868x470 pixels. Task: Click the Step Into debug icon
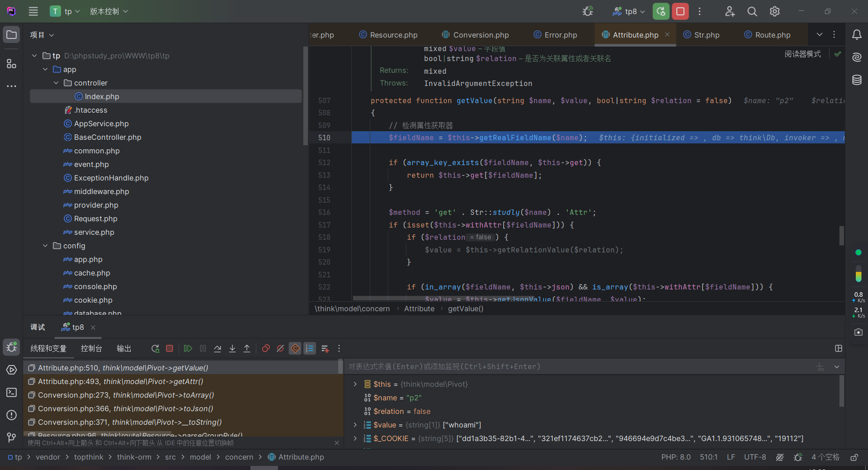tap(232, 348)
